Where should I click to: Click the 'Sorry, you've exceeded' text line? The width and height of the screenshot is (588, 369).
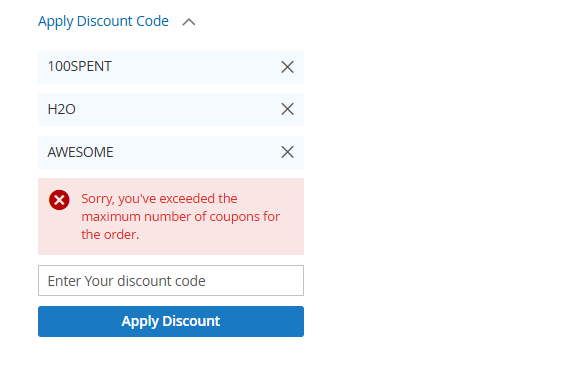pos(159,199)
